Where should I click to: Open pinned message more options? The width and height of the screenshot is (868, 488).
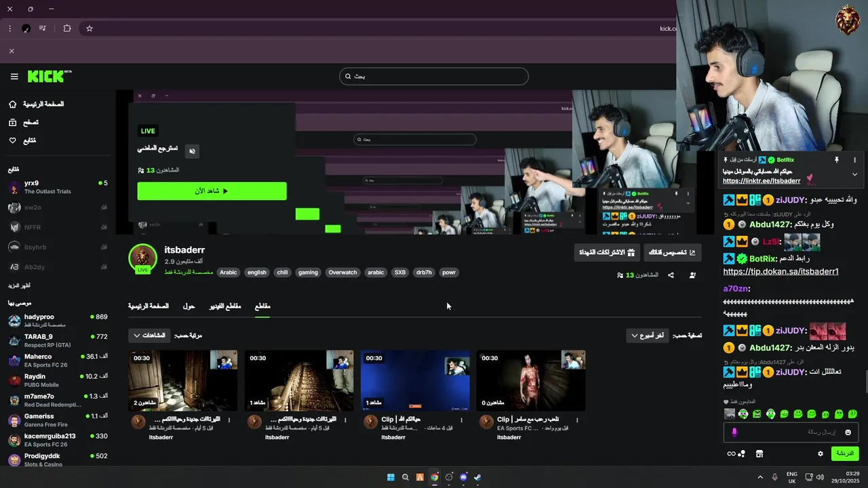854,160
